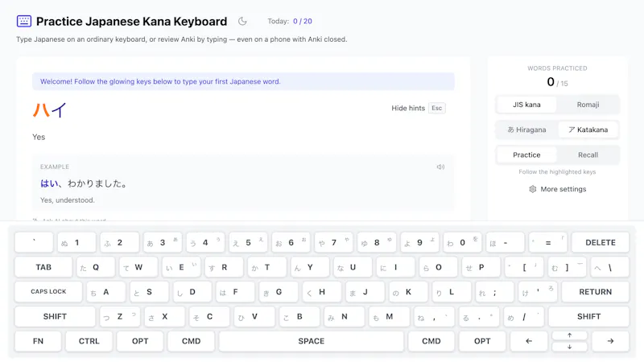Click the Z key (つ)

pyautogui.click(x=119, y=316)
